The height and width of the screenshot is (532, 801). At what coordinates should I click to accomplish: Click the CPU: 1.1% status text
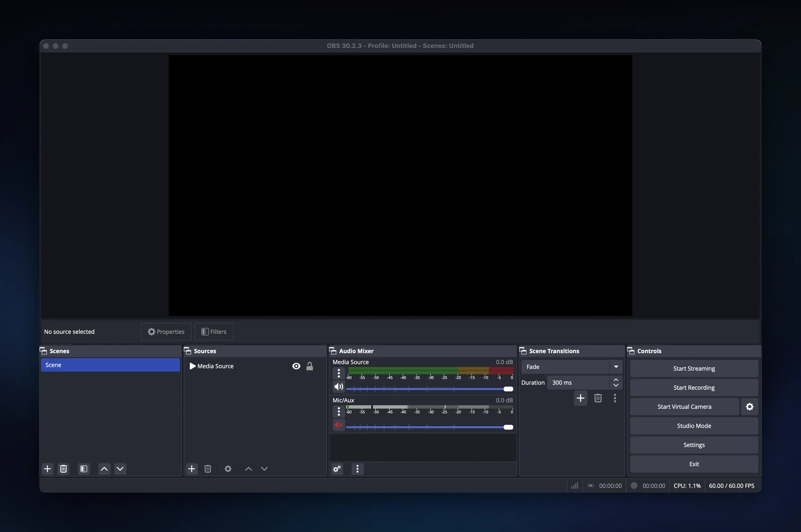tap(687, 486)
